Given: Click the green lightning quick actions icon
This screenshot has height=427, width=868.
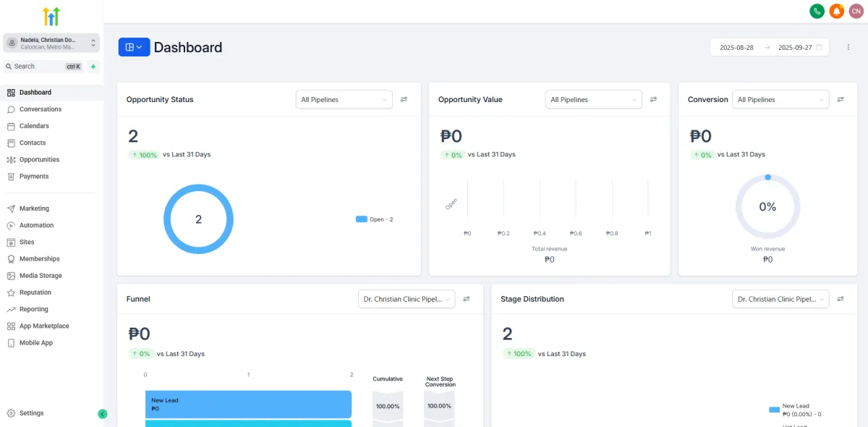Looking at the screenshot, I should pos(93,67).
